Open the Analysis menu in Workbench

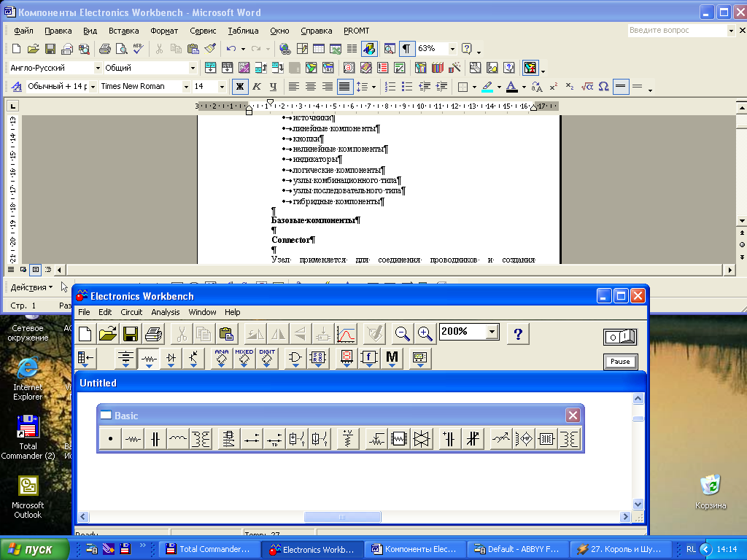tap(166, 312)
